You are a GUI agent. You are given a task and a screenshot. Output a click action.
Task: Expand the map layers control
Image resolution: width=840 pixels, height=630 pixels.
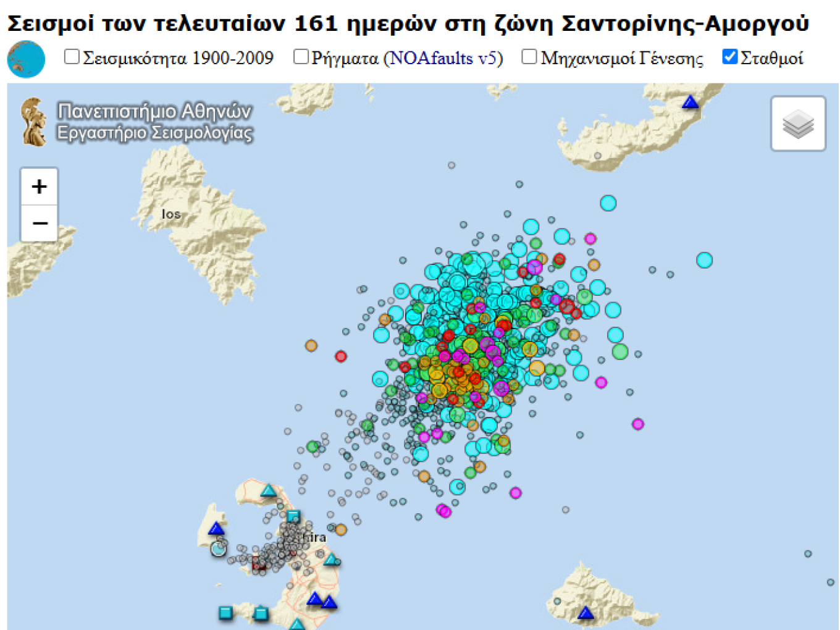pyautogui.click(x=798, y=124)
